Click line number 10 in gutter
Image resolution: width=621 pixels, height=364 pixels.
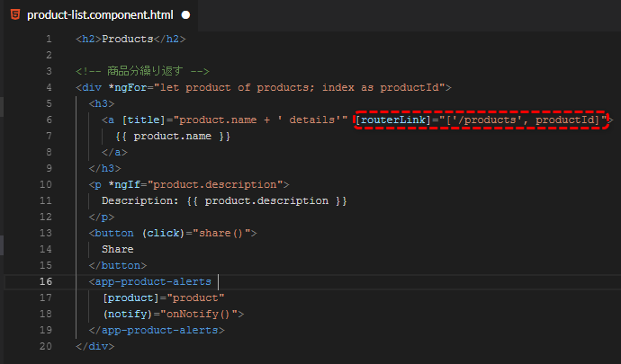tap(46, 185)
